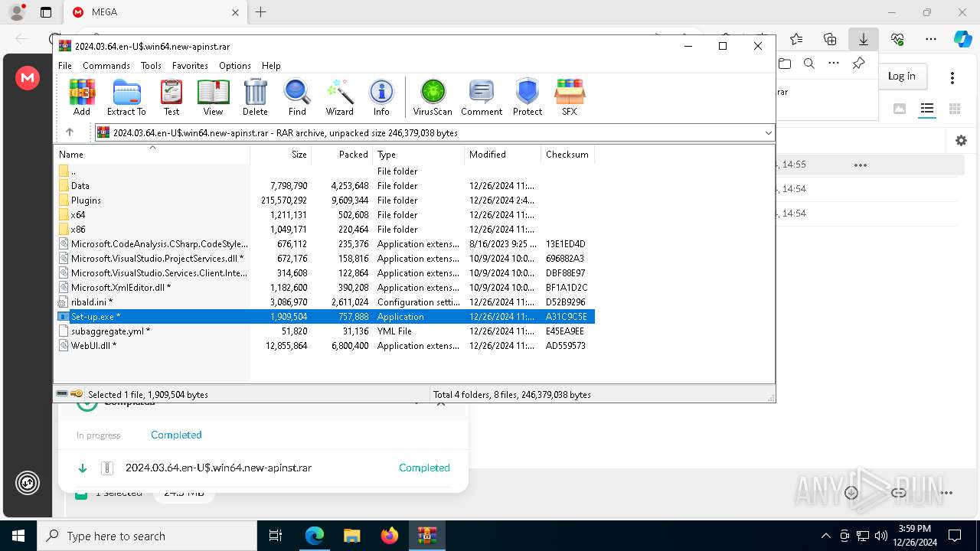Switch to MEGA grid view icon
The width and height of the screenshot is (980, 551).
pos(955,109)
